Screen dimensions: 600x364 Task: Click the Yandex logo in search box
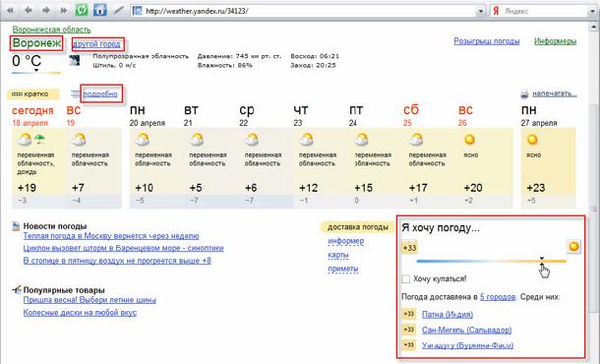tap(496, 11)
